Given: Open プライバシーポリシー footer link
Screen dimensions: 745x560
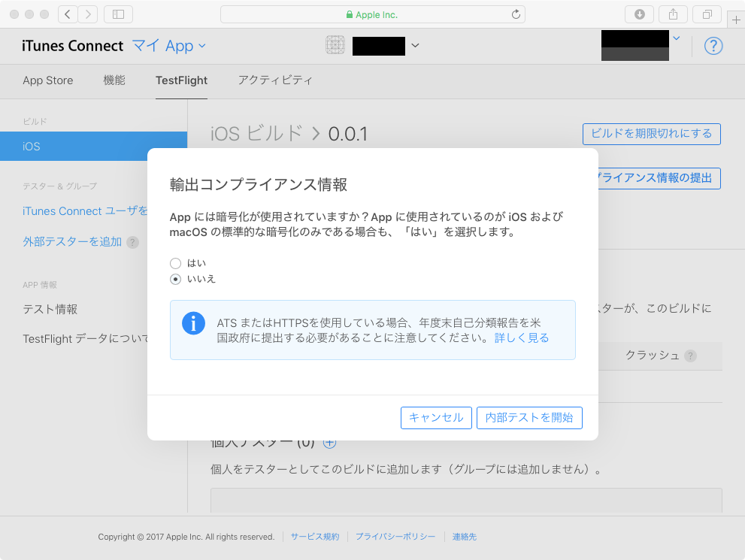Looking at the screenshot, I should pyautogui.click(x=395, y=537).
